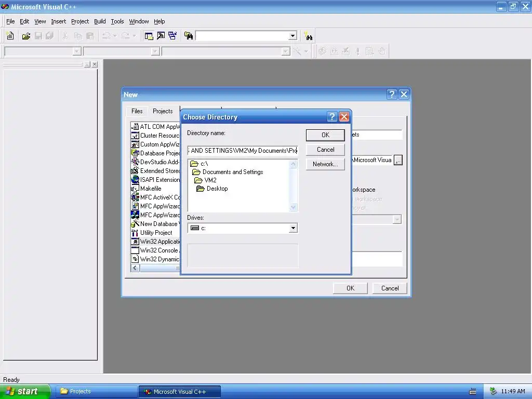
Task: Select Documents and Settings folder
Action: click(x=228, y=172)
